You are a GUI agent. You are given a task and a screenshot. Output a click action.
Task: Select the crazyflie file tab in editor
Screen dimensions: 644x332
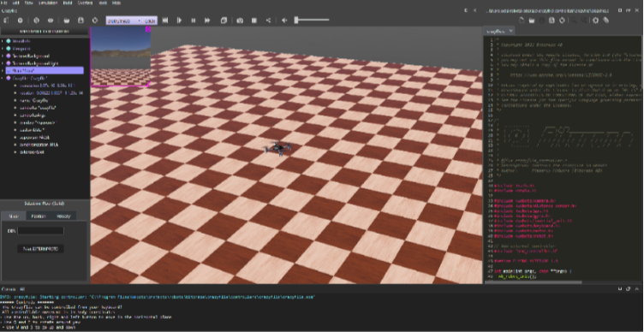click(x=498, y=31)
